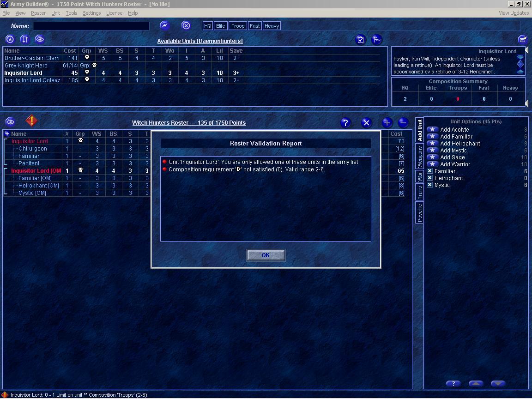Click arrow left of Inquisitor Lord description panel
The height and width of the screenshot is (399, 532).
click(527, 50)
